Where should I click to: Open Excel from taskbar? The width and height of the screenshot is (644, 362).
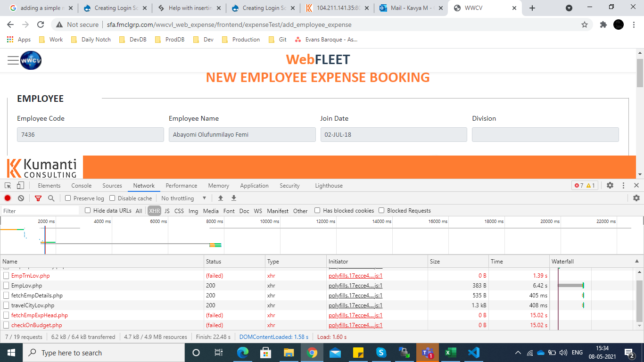(450, 353)
